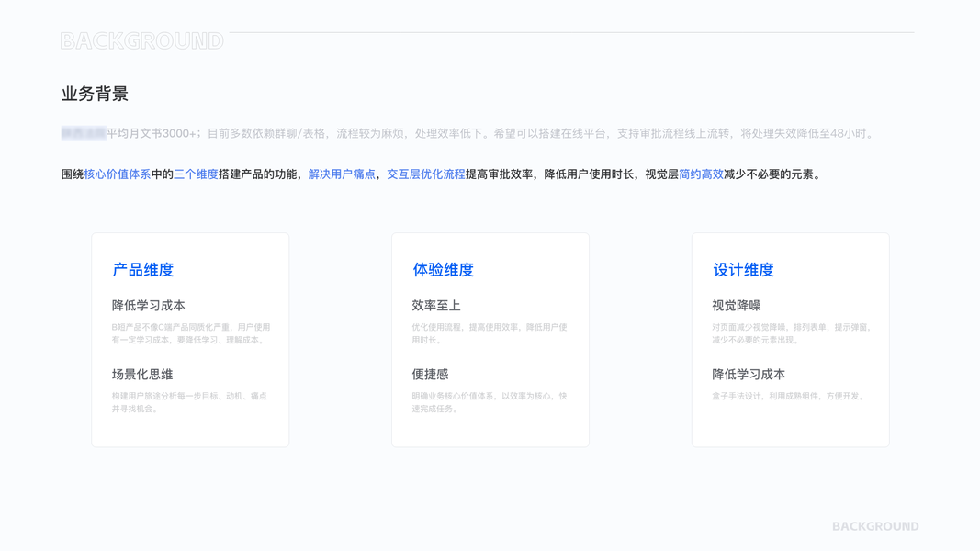
Task: Click description starting 构建用户旅途分析
Action: coord(189,402)
